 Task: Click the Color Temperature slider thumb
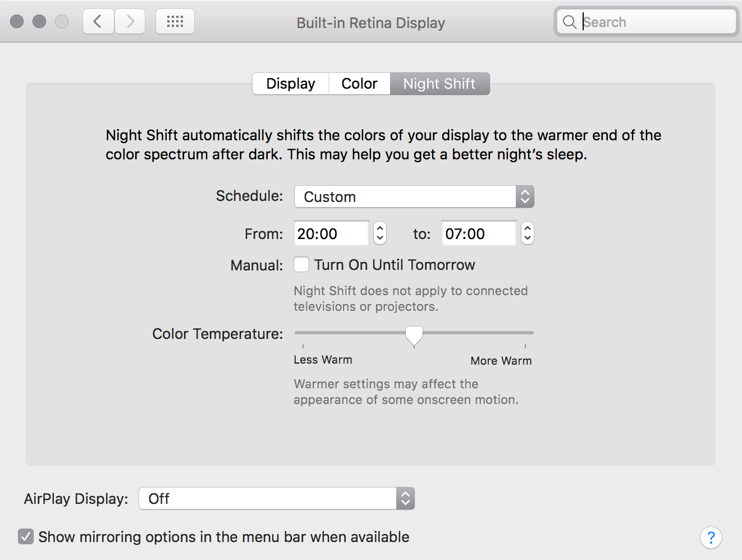coord(414,336)
